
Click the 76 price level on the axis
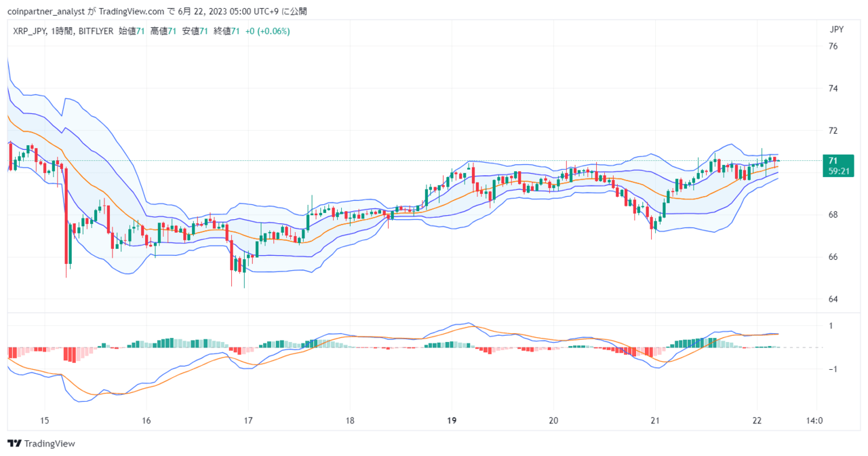click(x=833, y=46)
